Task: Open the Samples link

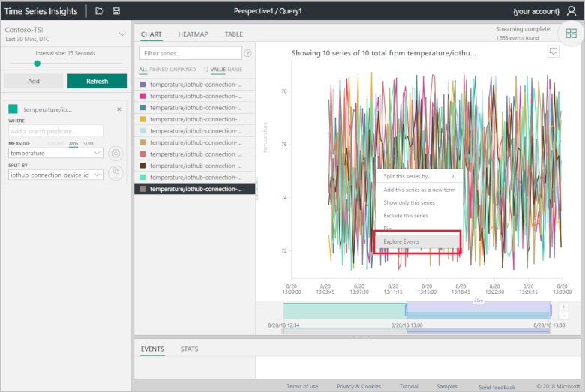Action: [x=447, y=386]
